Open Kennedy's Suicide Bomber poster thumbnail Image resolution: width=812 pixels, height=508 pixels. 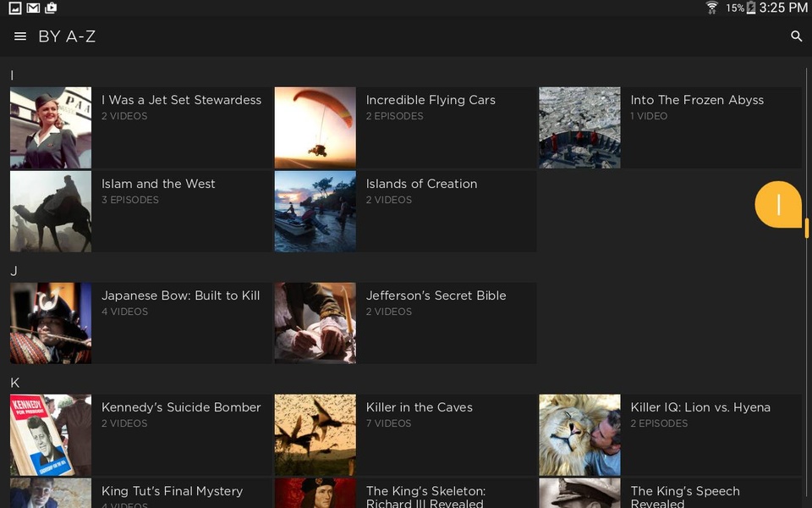pos(51,435)
